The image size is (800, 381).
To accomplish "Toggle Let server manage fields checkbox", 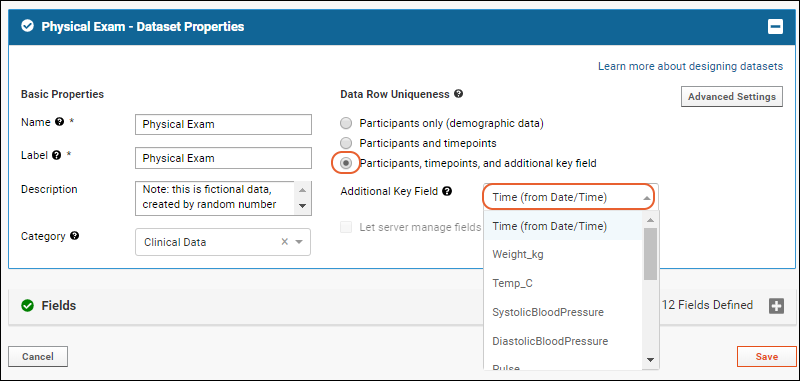I will (346, 227).
